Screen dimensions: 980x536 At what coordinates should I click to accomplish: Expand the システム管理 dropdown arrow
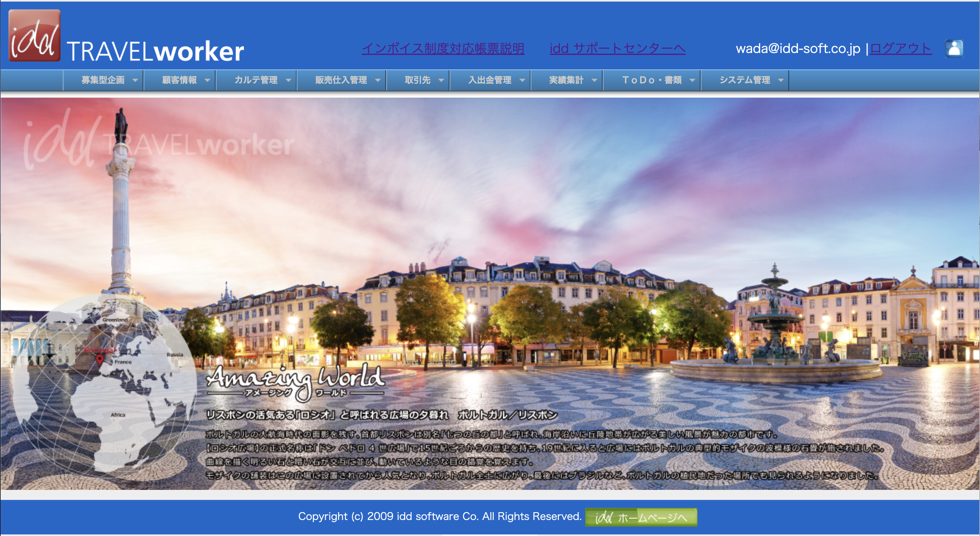[x=781, y=81]
